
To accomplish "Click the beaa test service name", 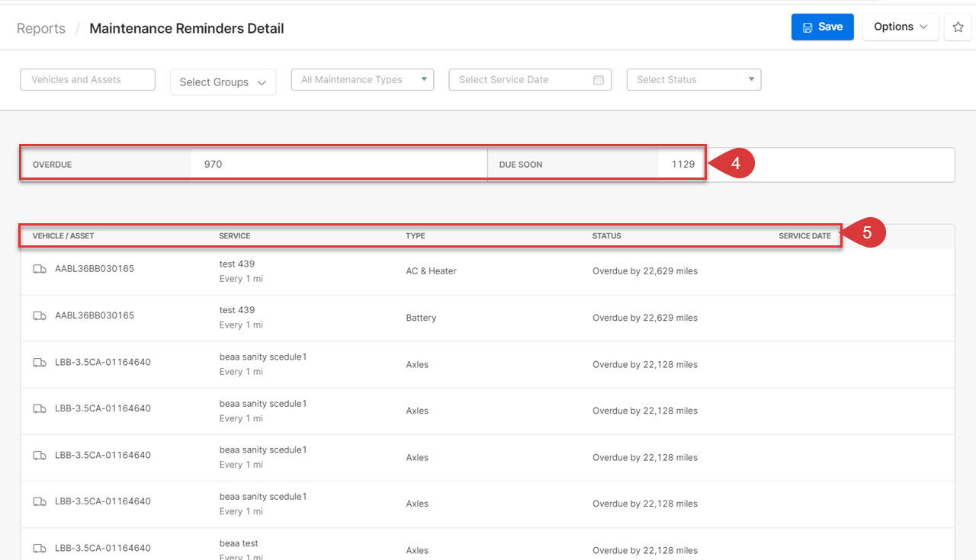I will [239, 543].
